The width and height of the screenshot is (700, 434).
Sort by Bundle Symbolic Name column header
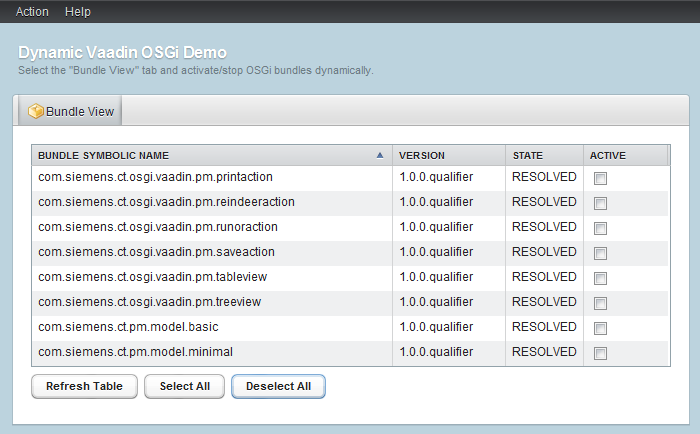pyautogui.click(x=212, y=155)
